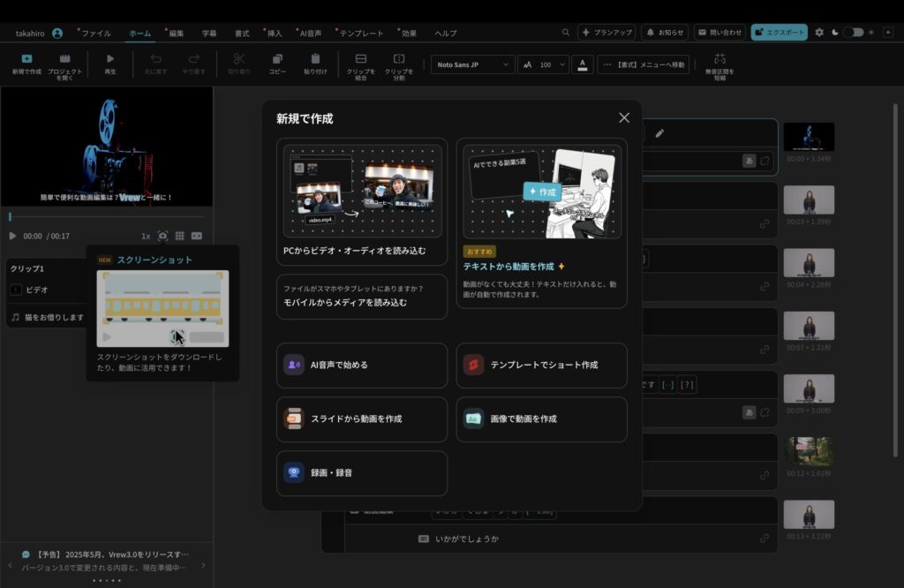Click the next notice arrow at bottom left
This screenshot has height=588, width=904.
click(203, 565)
